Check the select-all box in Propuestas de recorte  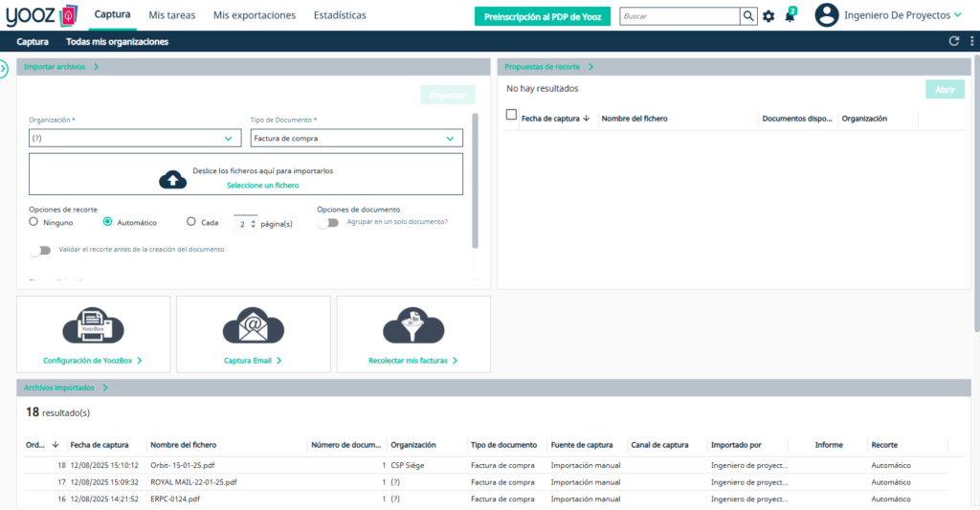pyautogui.click(x=511, y=115)
